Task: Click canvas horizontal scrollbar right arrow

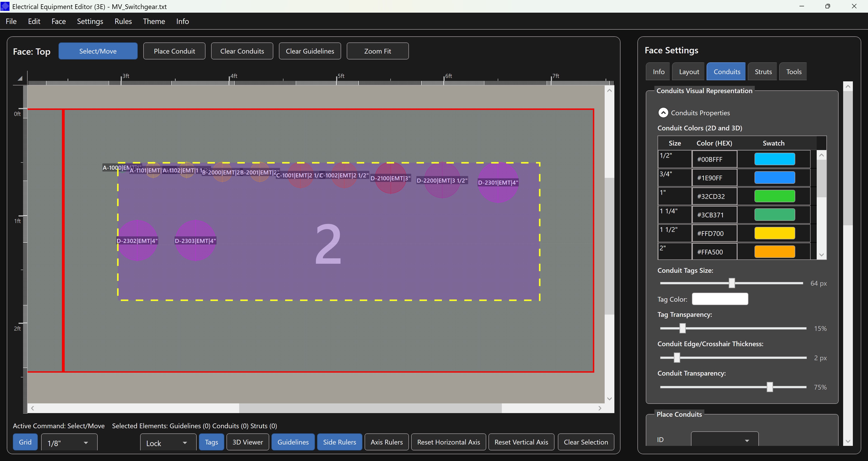Action: (x=600, y=408)
